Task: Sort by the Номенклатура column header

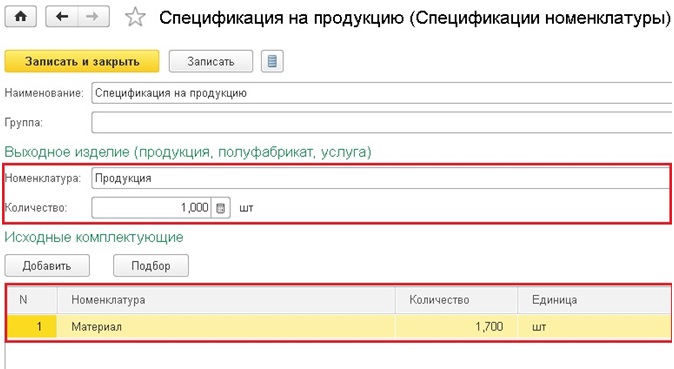Action: click(226, 300)
